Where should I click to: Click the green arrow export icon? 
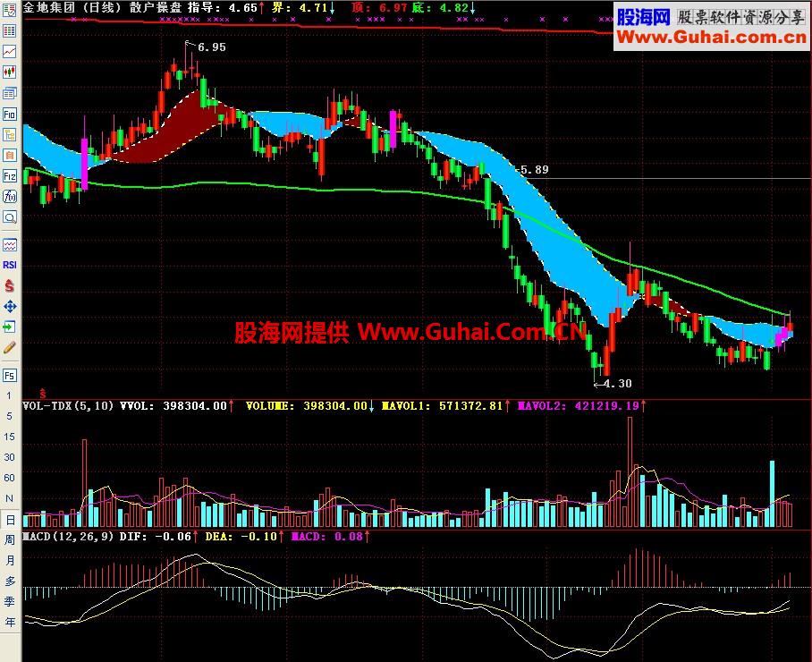9,327
